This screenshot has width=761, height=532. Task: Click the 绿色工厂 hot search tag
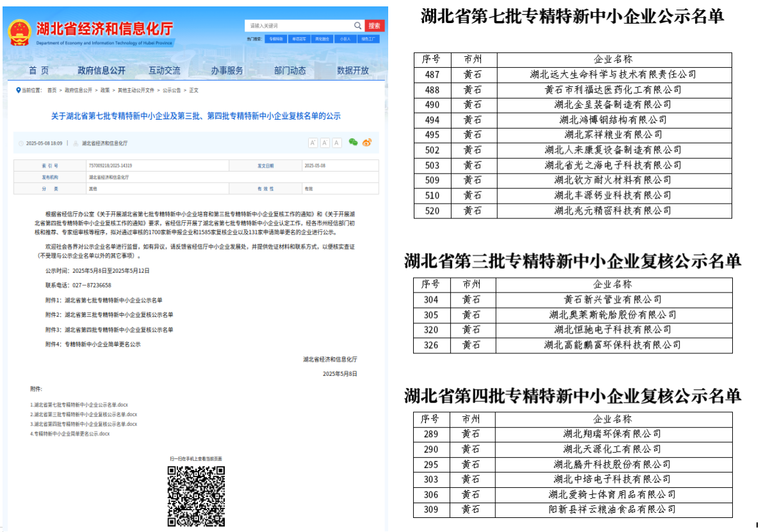(x=369, y=39)
